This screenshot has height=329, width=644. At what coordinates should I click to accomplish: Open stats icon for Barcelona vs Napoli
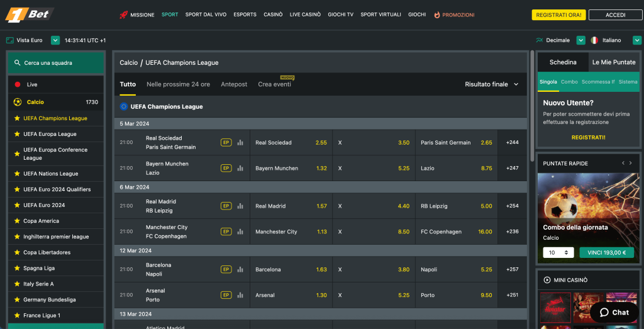(240, 269)
